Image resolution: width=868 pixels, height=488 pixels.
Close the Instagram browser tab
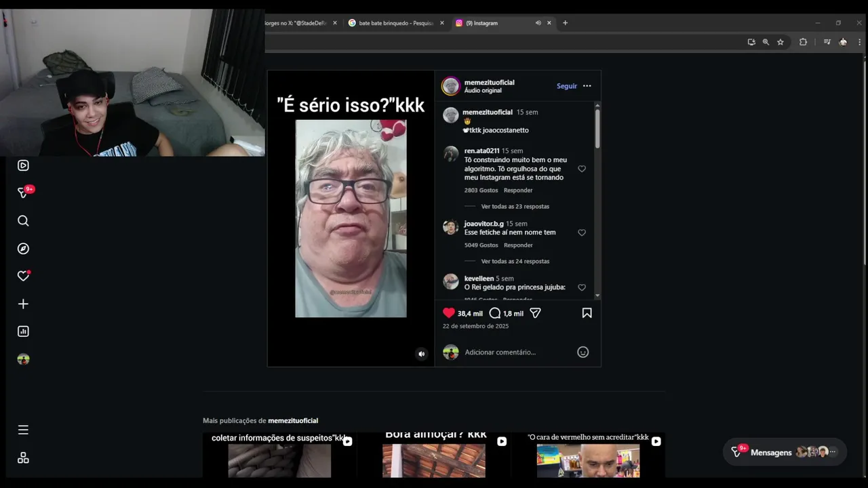(x=549, y=23)
